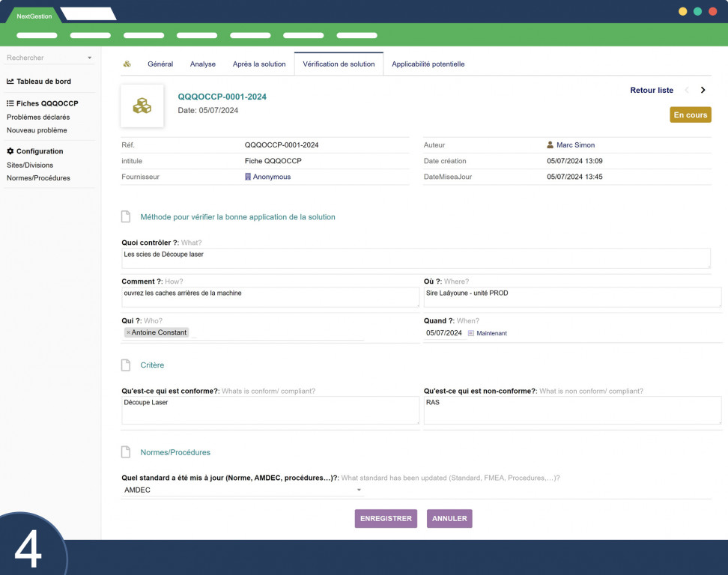Switch to Applicabilité potentielle tab
Viewport: 728px width, 575px height.
428,64
